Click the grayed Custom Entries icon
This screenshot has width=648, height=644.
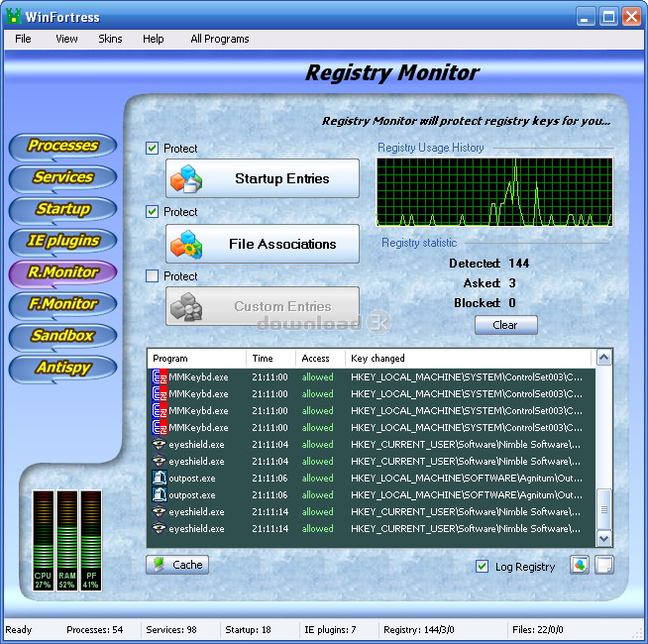click(x=186, y=307)
